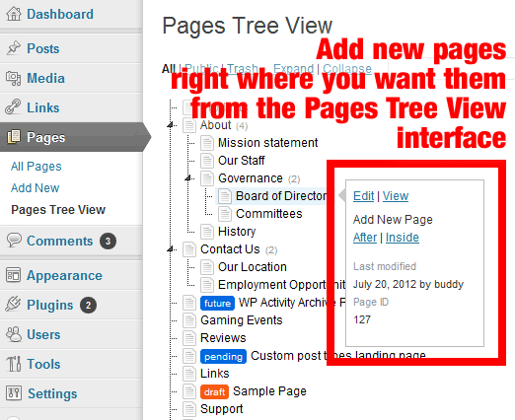Click the Tools wrench icon
The image size is (515, 420).
14,364
